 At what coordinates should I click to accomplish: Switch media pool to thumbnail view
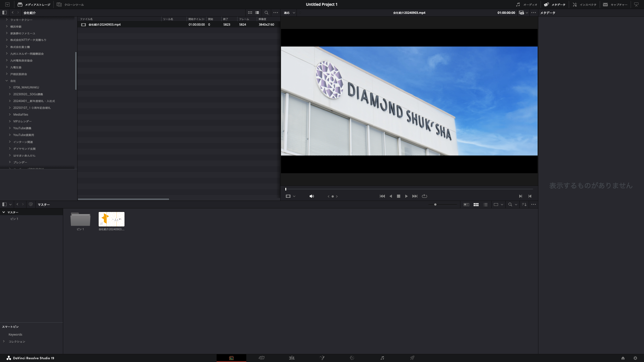[x=476, y=205]
